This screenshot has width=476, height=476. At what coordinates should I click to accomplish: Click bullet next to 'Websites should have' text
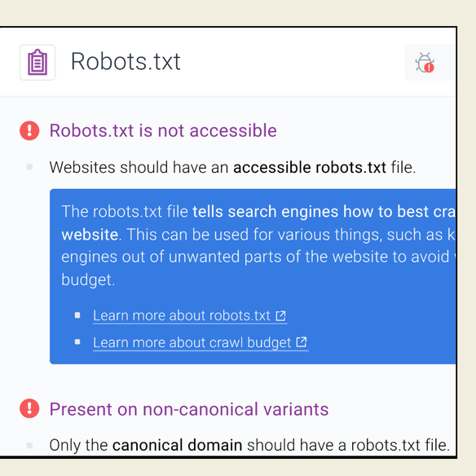tap(29, 167)
